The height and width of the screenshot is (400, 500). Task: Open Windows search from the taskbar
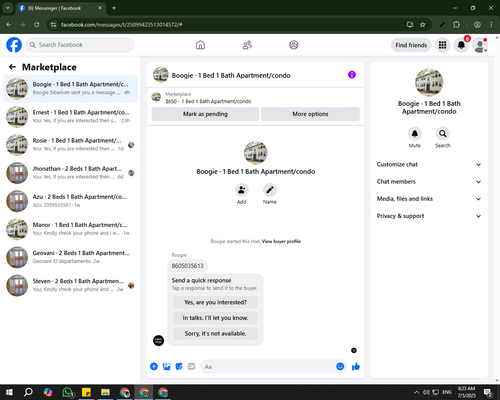28,392
